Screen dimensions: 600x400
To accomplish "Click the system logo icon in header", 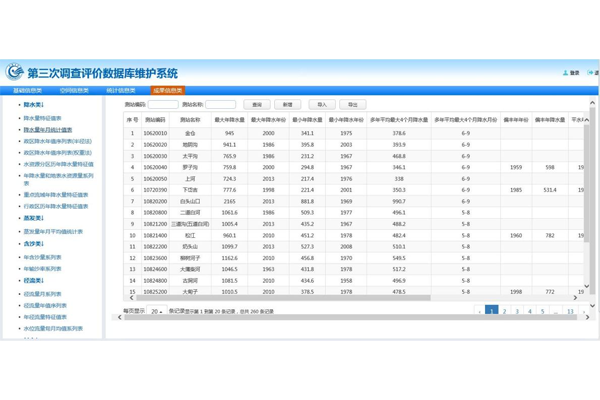I will [14, 72].
